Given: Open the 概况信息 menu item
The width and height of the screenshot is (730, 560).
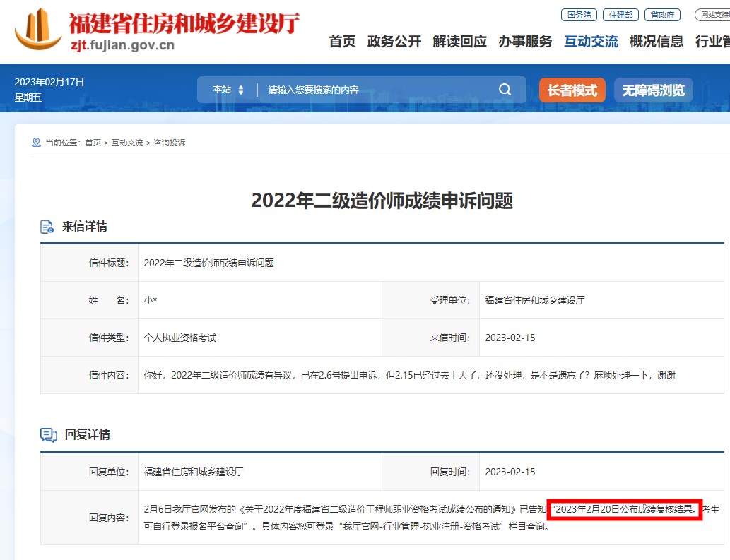Looking at the screenshot, I should 657,42.
